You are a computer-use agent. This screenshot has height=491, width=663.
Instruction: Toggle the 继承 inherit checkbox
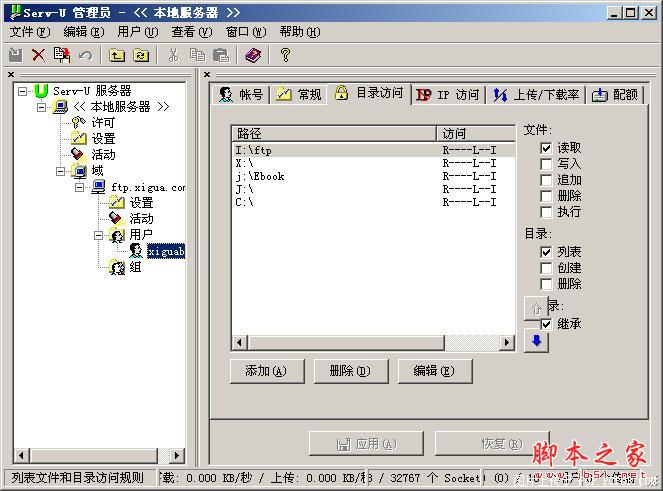[x=546, y=324]
